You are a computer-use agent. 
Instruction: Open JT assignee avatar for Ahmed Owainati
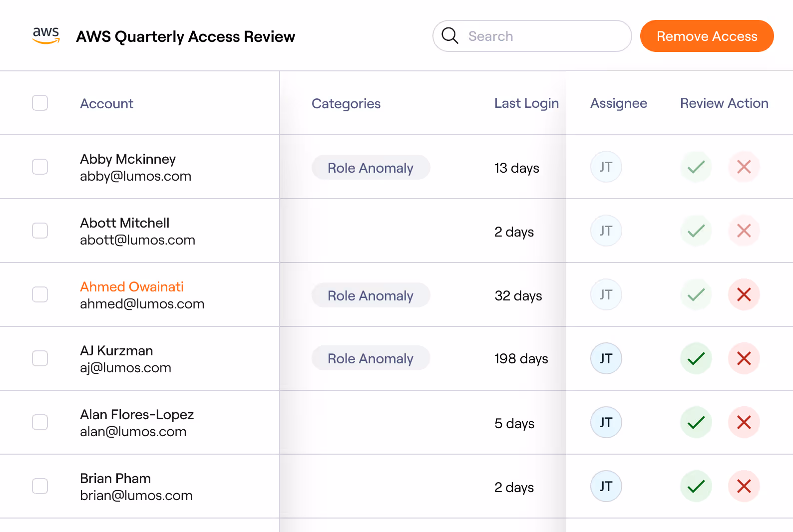click(606, 294)
